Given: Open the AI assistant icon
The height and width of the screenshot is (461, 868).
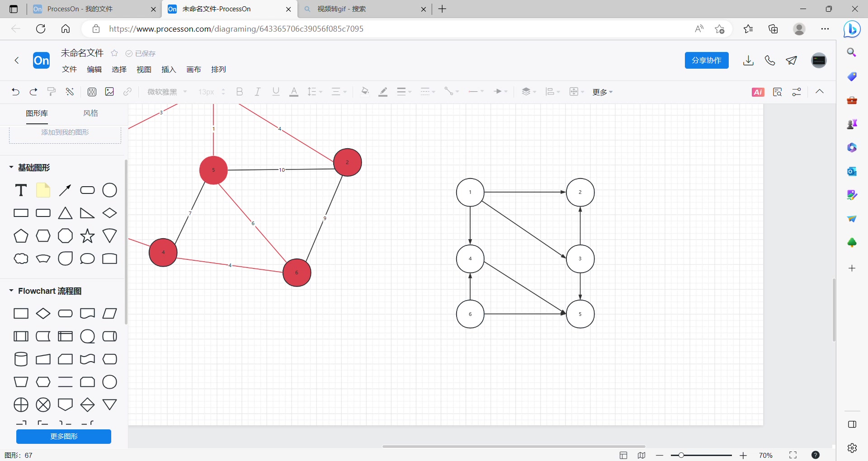Looking at the screenshot, I should [x=758, y=92].
